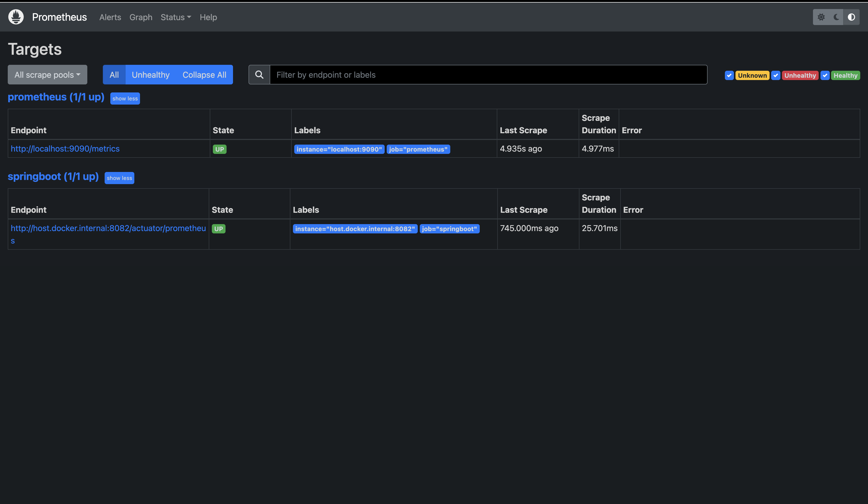Open the All scrape pools dropdown
The image size is (868, 504).
click(x=47, y=75)
